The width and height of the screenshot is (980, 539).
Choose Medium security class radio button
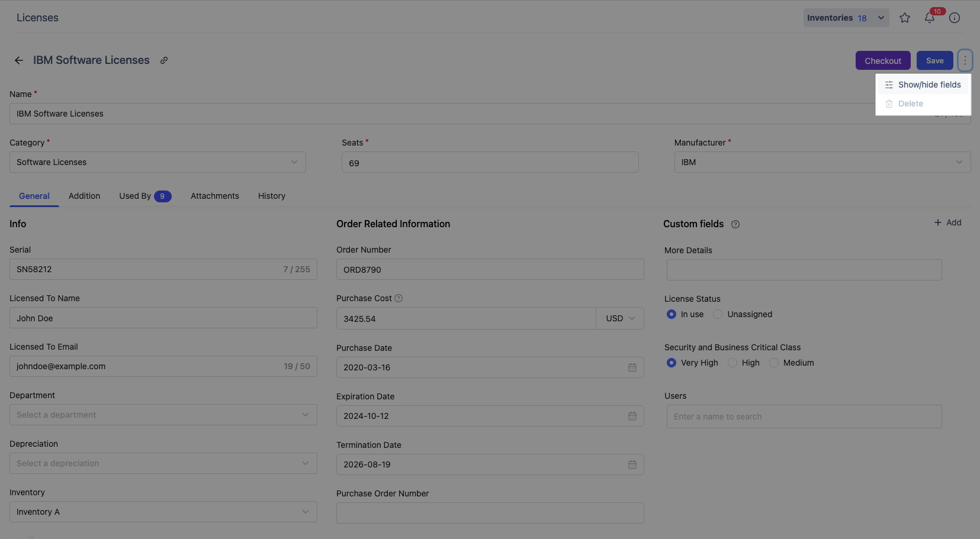(x=774, y=363)
